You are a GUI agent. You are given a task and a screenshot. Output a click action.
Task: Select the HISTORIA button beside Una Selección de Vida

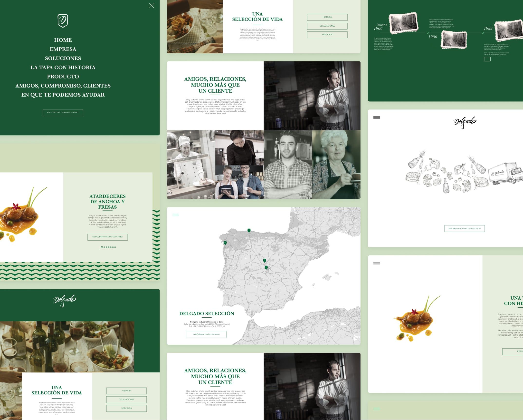[327, 17]
